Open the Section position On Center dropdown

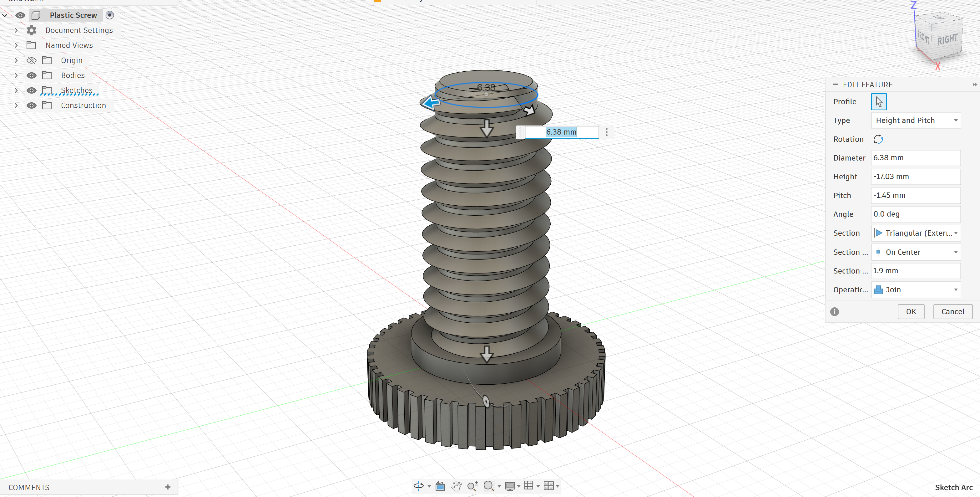tap(916, 252)
